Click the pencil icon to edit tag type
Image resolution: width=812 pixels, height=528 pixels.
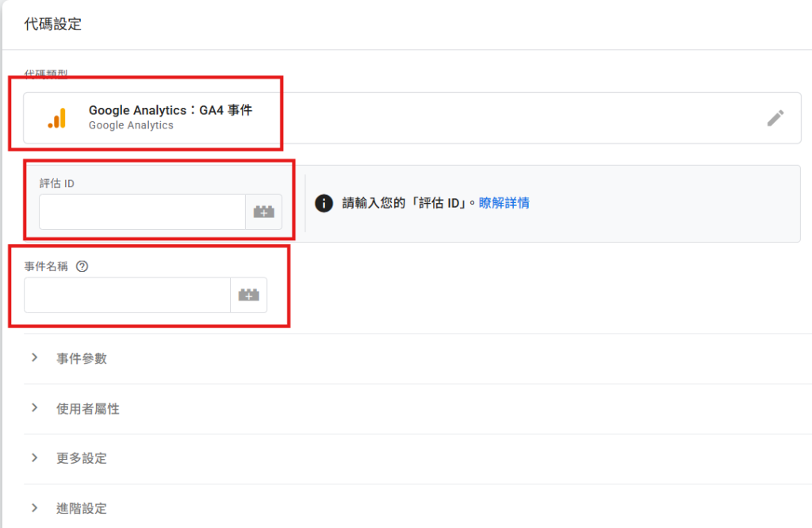click(775, 118)
